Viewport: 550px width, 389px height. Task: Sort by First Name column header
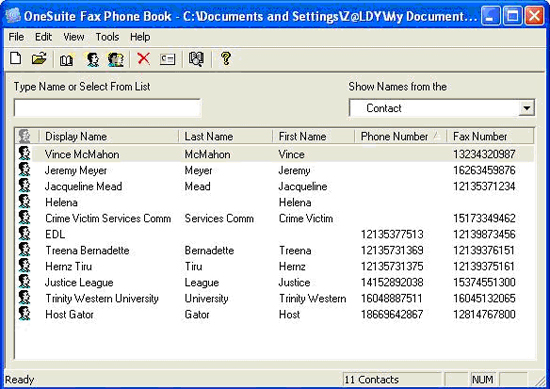[x=314, y=136]
